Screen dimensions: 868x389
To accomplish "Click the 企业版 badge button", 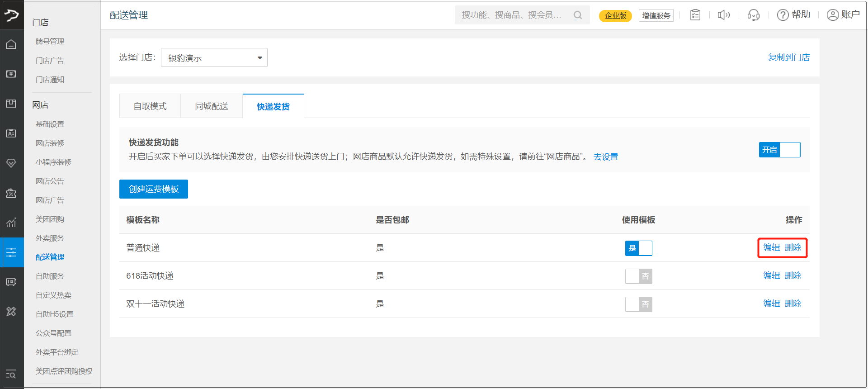I will pyautogui.click(x=615, y=15).
